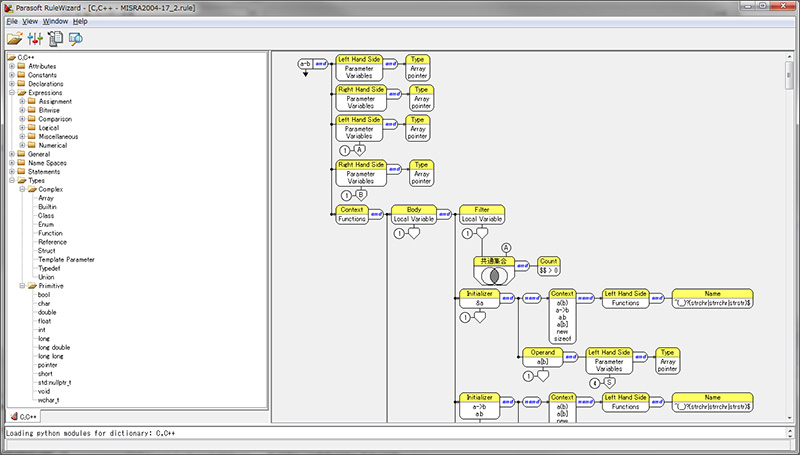The height and width of the screenshot is (455, 800).
Task: Click the magnifier search toolbar icon
Action: (76, 39)
